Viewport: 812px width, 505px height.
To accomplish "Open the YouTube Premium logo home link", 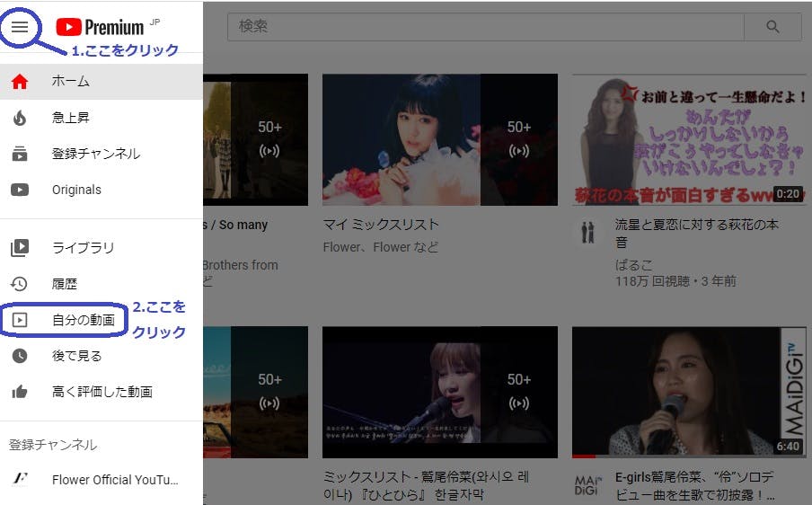I will click(99, 27).
